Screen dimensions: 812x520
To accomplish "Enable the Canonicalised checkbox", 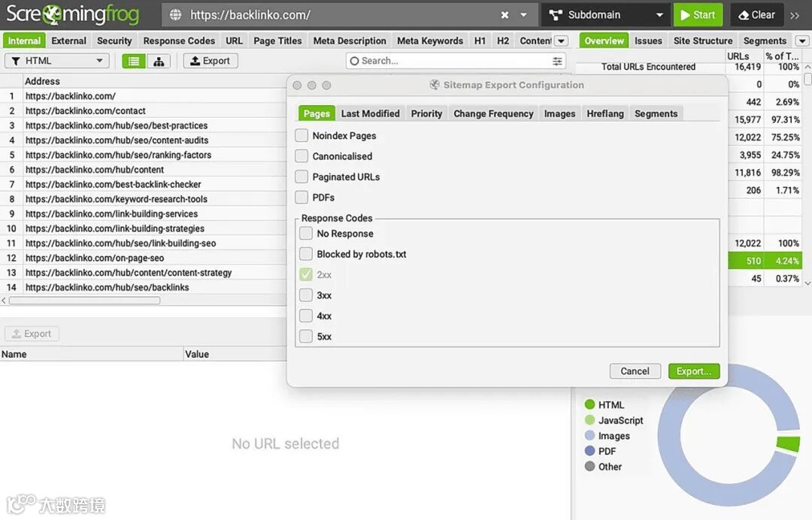I will click(x=301, y=156).
